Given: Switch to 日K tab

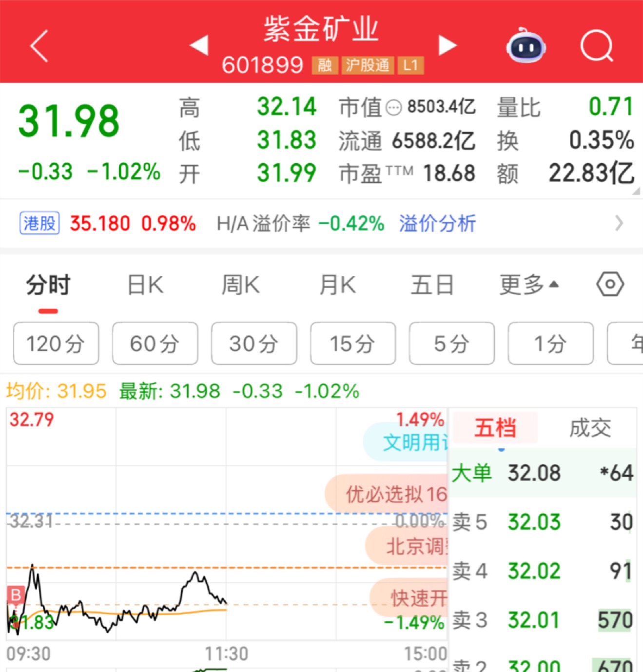Looking at the screenshot, I should [145, 285].
